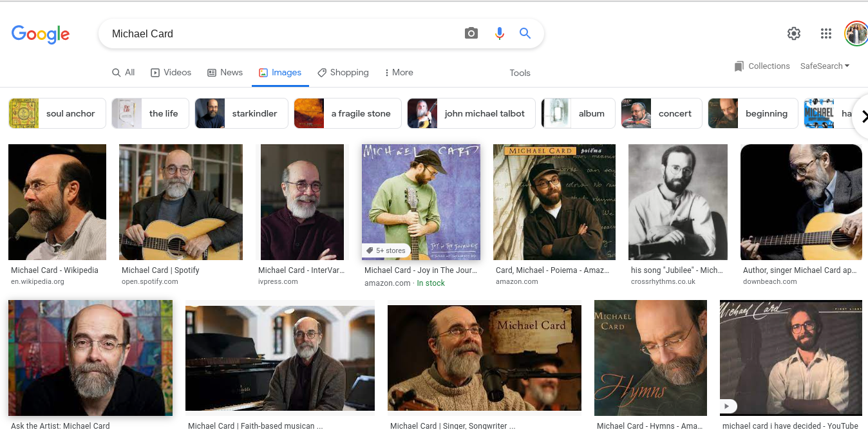The image size is (868, 432).
Task: Switch to the News tab
Action: pyautogui.click(x=225, y=72)
